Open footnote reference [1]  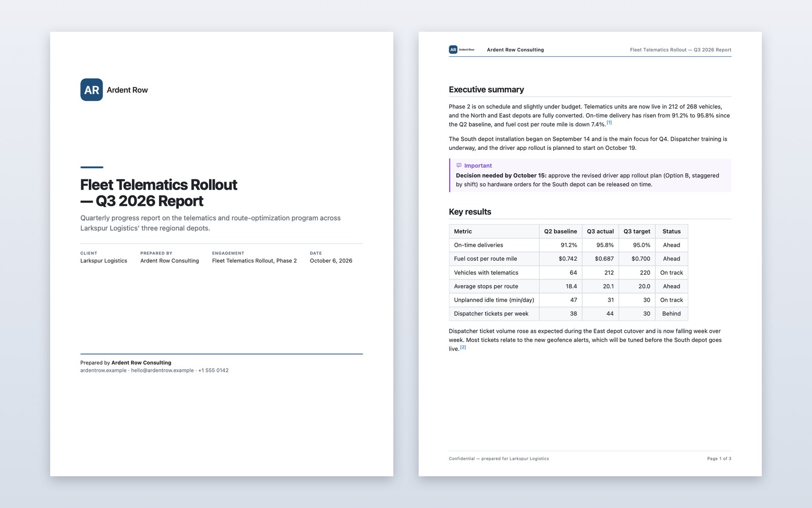tap(609, 122)
